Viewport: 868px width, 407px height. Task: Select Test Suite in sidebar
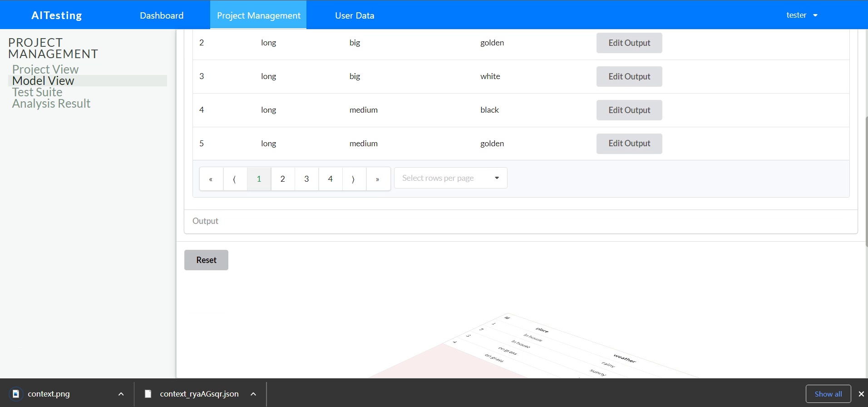click(37, 92)
